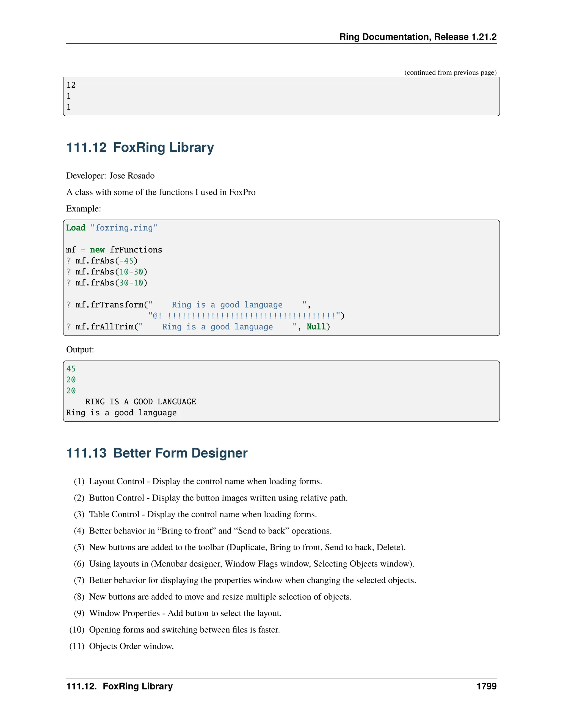This screenshot has height=728, width=563.
Task: Click the Output: label
Action: coord(80,349)
